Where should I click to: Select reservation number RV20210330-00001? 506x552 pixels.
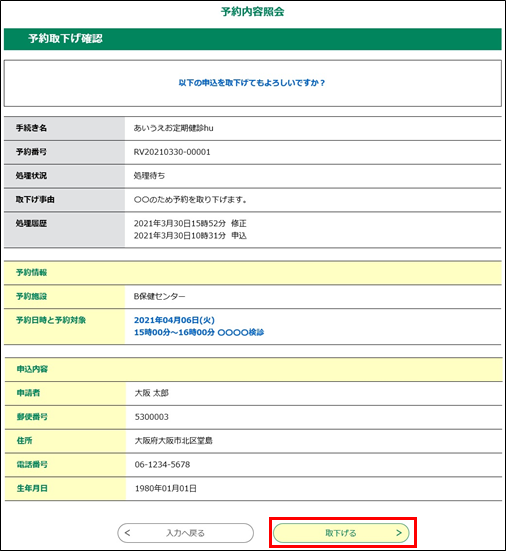tap(172, 152)
